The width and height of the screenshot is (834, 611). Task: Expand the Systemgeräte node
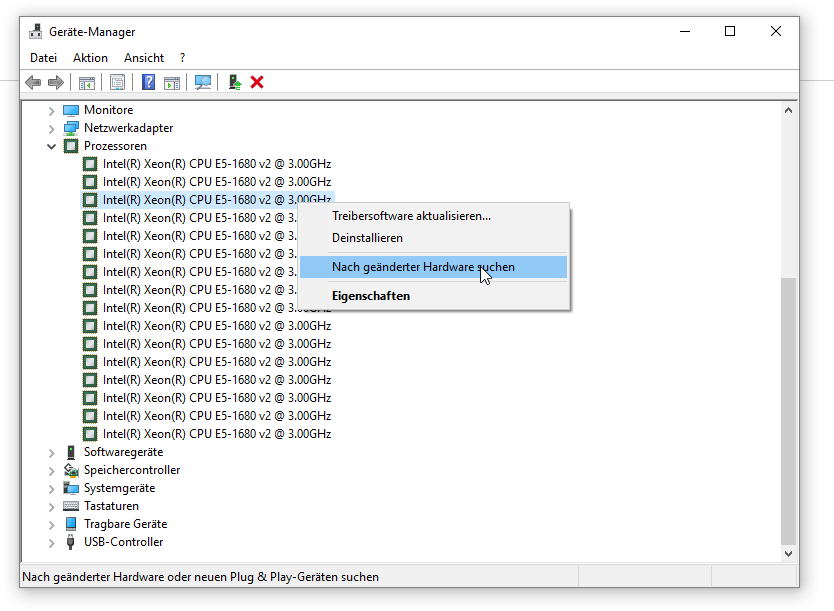coord(51,489)
